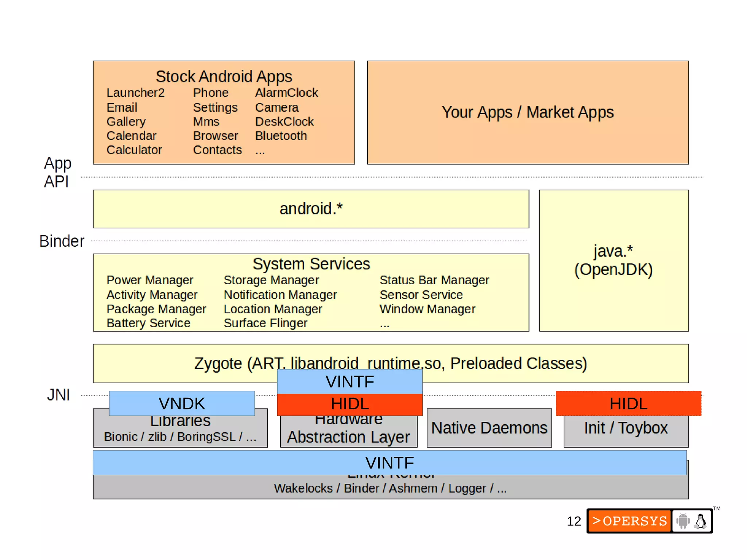The image size is (747, 560).
Task: Click the System Services title
Action: pyautogui.click(x=311, y=264)
